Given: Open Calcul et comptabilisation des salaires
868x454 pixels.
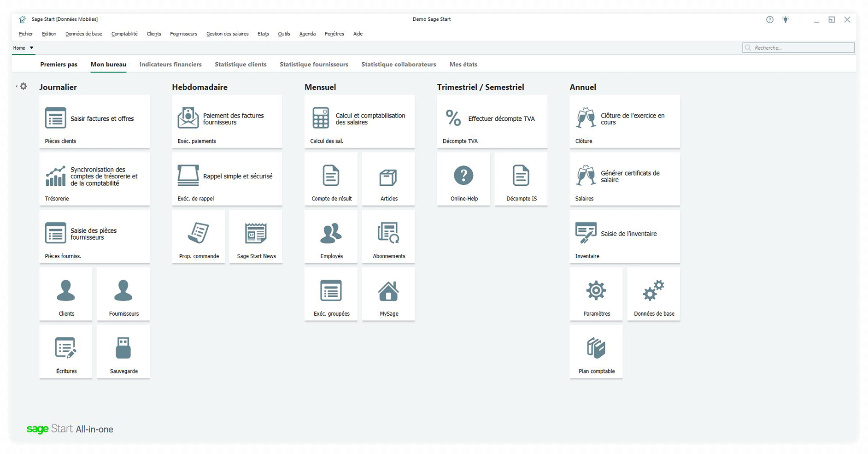Looking at the screenshot, I should tap(360, 122).
